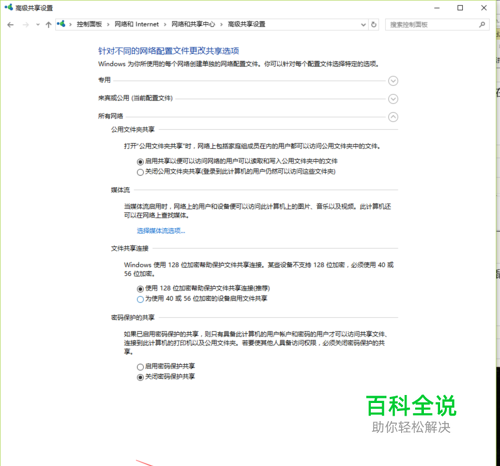Click the forward navigation arrow
This screenshot has width=500, height=466.
tap(26, 25)
